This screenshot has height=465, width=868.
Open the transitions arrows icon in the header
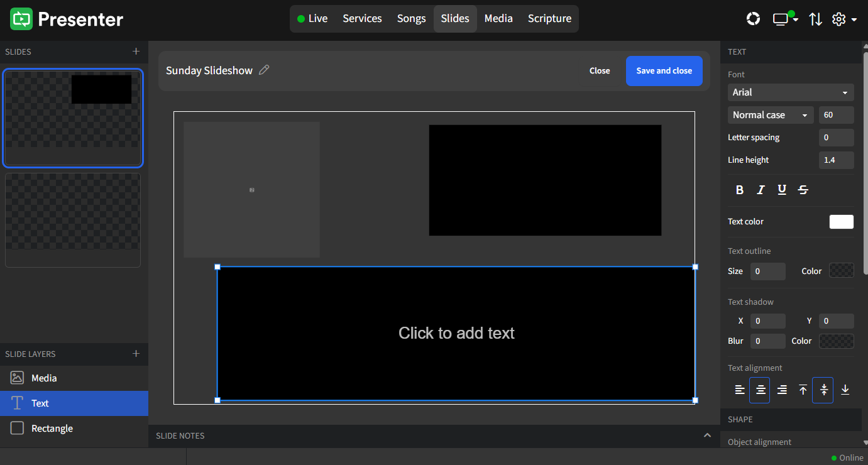(815, 19)
